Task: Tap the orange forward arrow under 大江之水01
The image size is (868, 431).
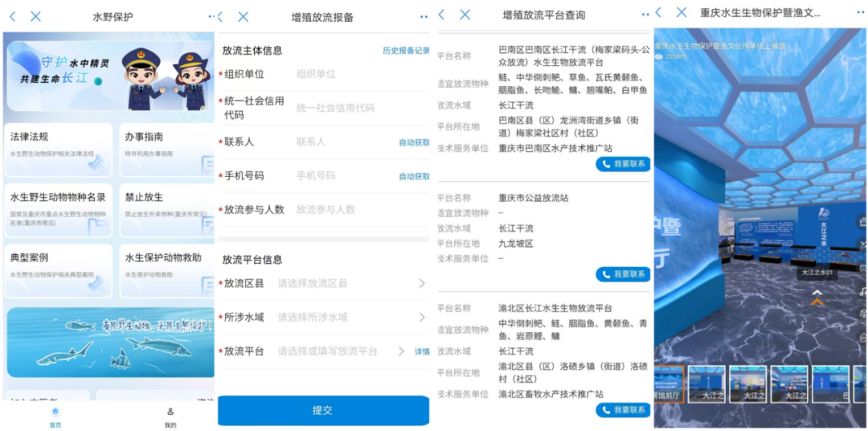Action: [817, 302]
